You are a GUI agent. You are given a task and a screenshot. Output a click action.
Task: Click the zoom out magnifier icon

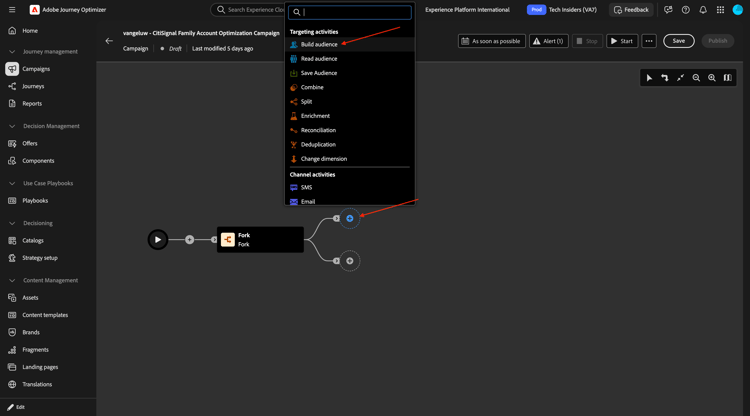click(696, 77)
